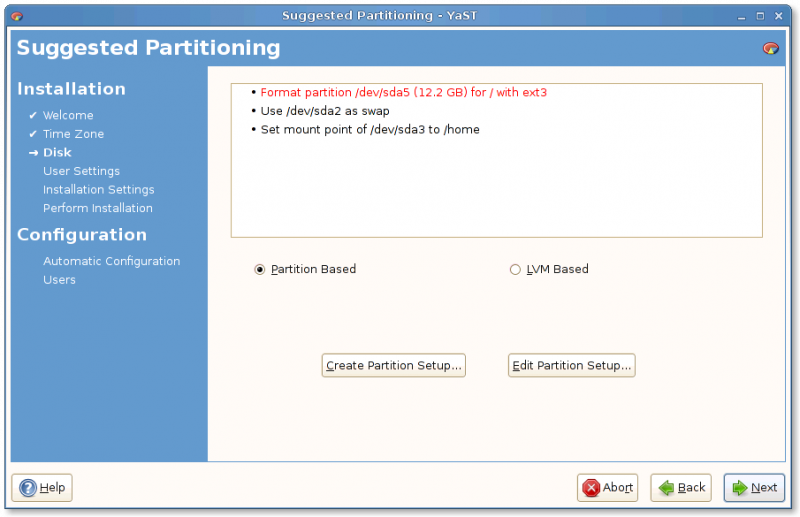800x517 pixels.
Task: Select Installation Settings in sidebar
Action: [x=98, y=190]
